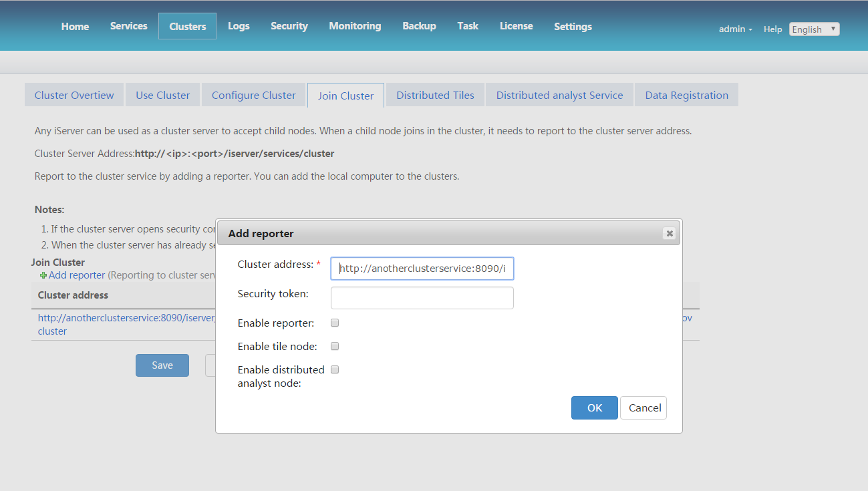Open the English language dropdown
Screen dimensions: 868x491
(814, 29)
